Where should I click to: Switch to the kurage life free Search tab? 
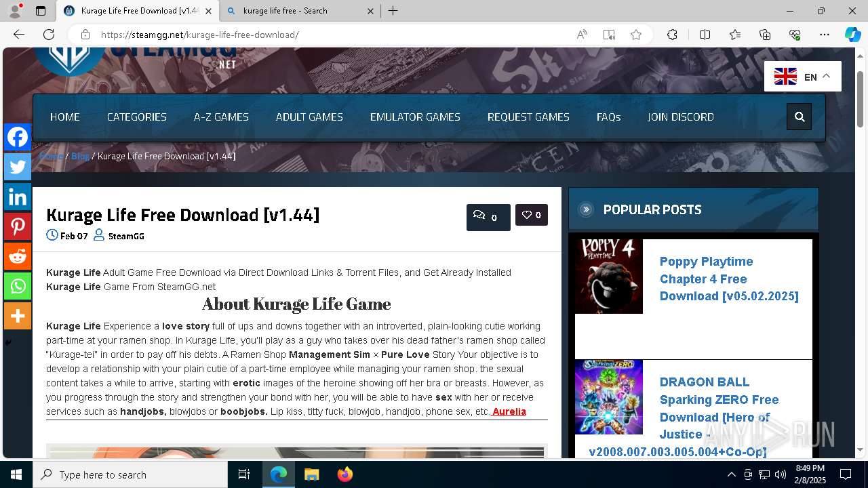click(x=301, y=11)
